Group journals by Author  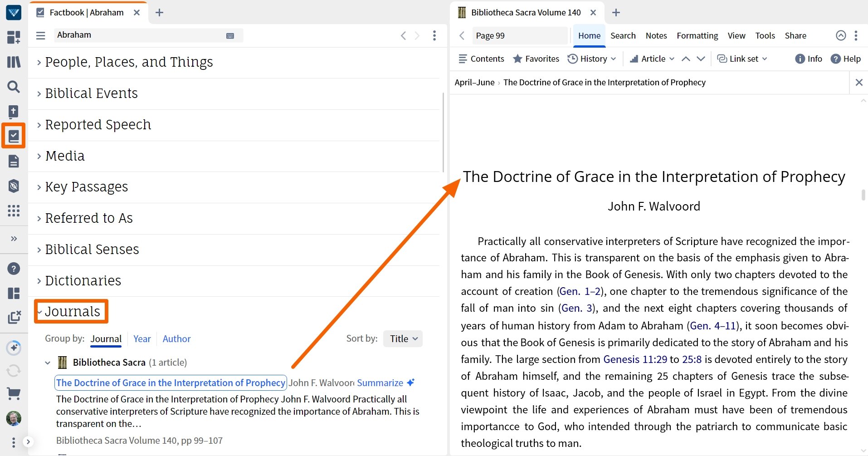(176, 339)
